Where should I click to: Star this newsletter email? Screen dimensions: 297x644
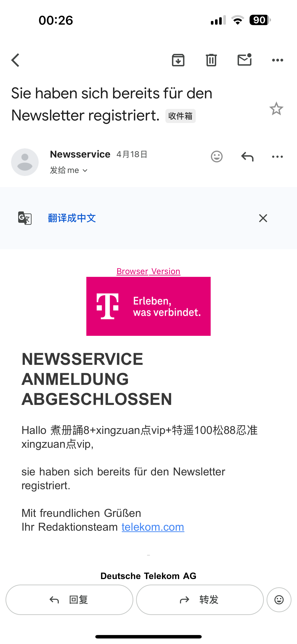[x=276, y=108]
